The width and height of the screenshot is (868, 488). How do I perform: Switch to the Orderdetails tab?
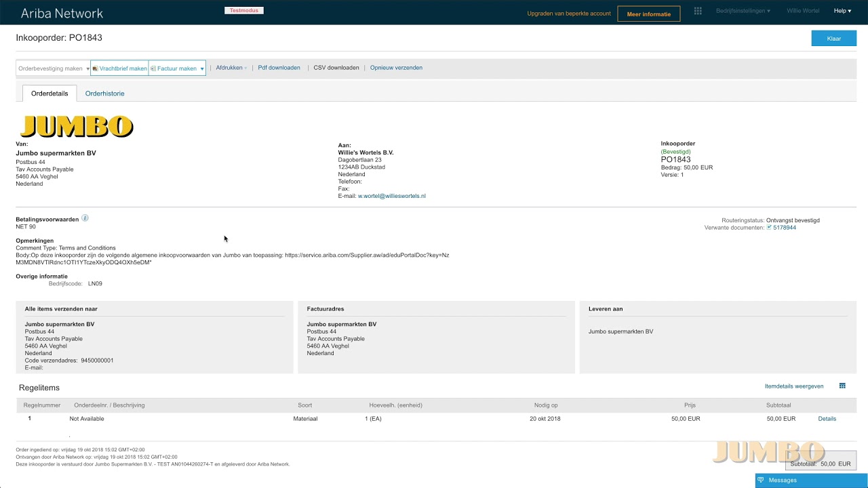pos(50,94)
